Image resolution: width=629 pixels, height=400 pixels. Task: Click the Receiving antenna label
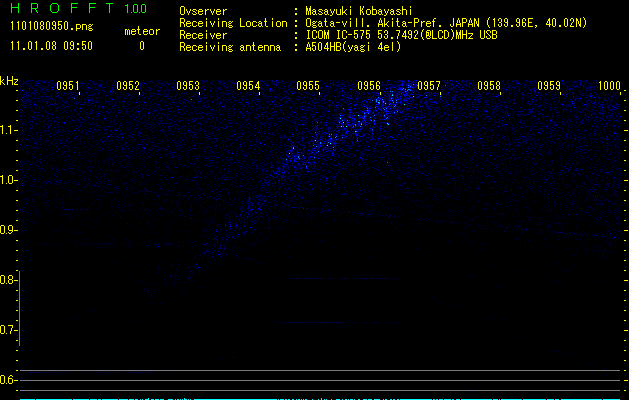click(230, 47)
